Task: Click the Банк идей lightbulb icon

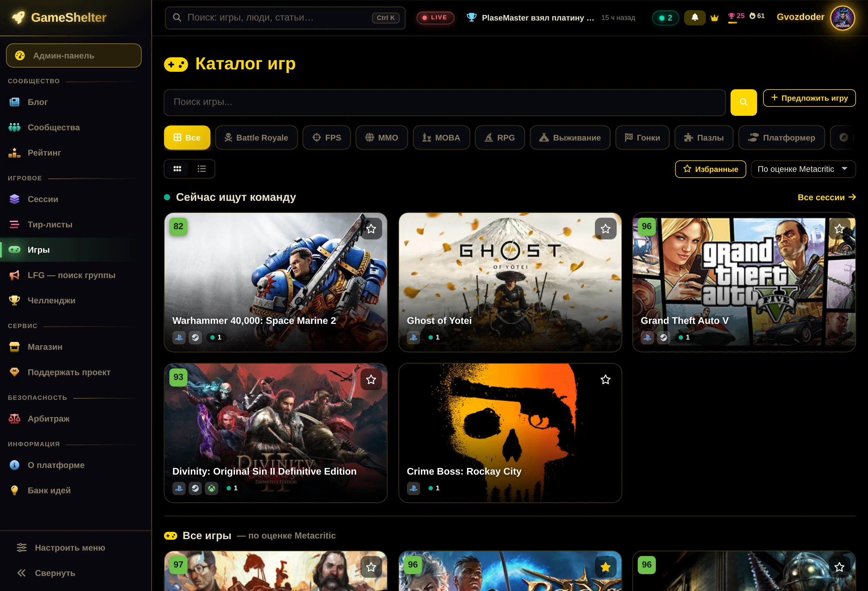Action: tap(14, 491)
